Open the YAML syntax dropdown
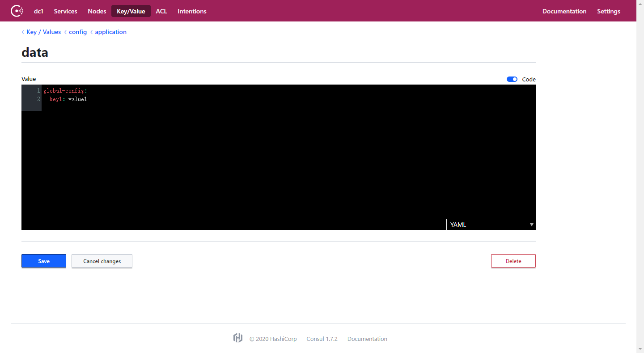644x353 pixels. click(491, 225)
